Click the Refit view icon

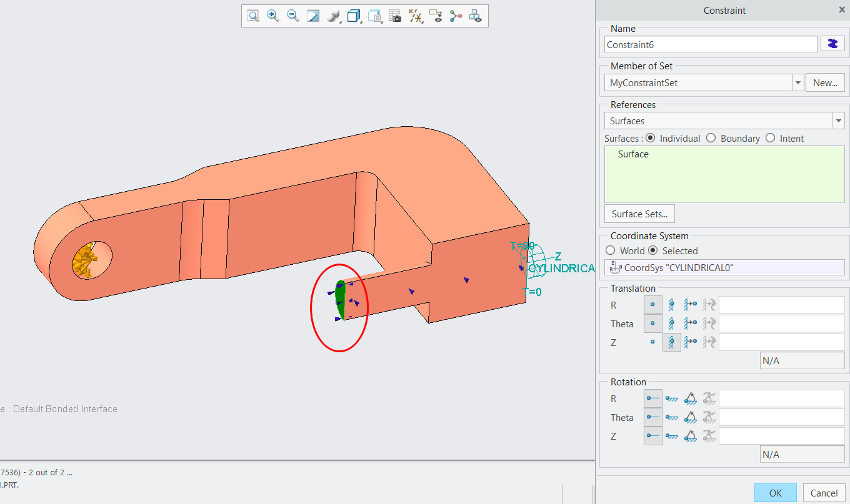tap(313, 16)
